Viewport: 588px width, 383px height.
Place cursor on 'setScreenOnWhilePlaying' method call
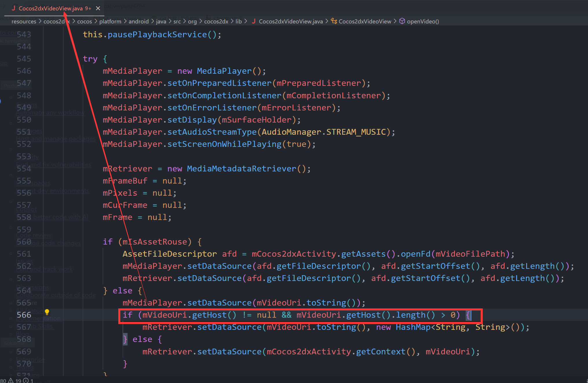224,144
